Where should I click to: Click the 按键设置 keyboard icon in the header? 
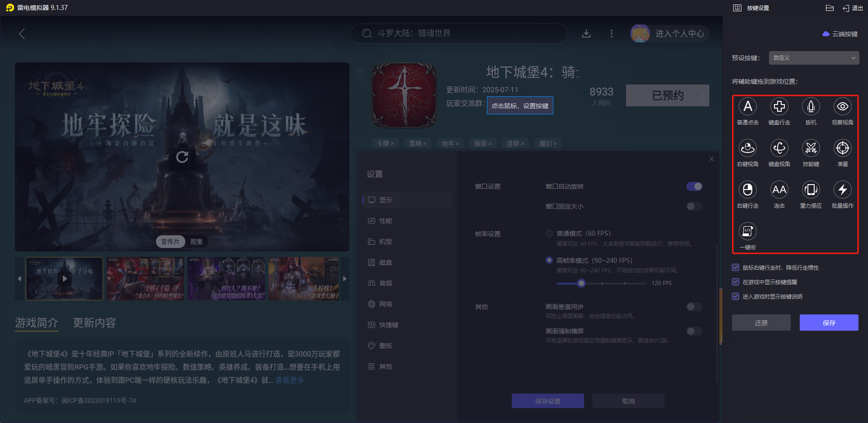click(737, 8)
